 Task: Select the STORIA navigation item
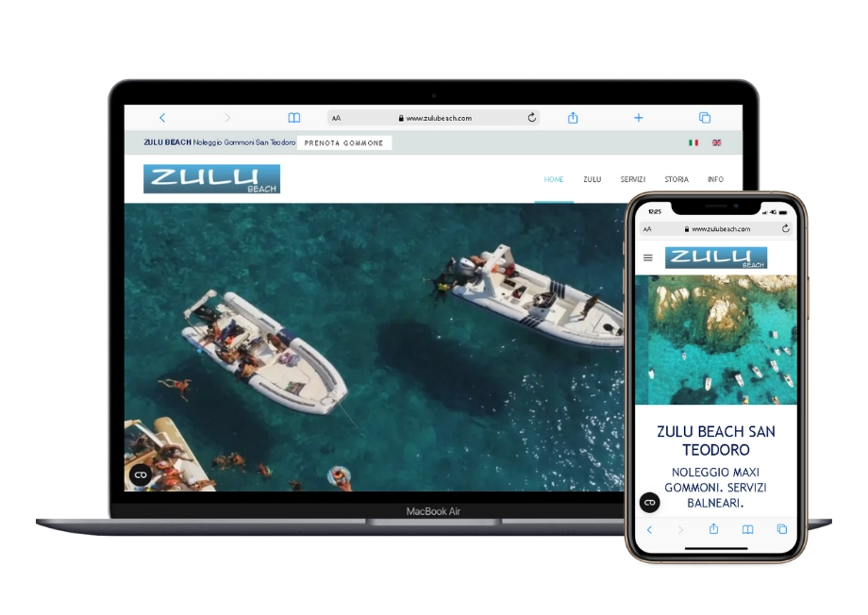[x=676, y=179]
